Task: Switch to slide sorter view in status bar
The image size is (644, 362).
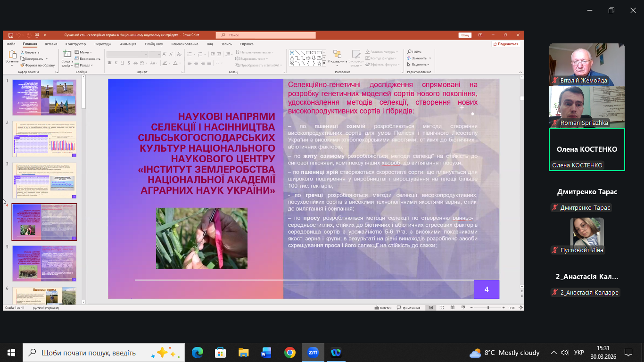Action: [x=442, y=308]
